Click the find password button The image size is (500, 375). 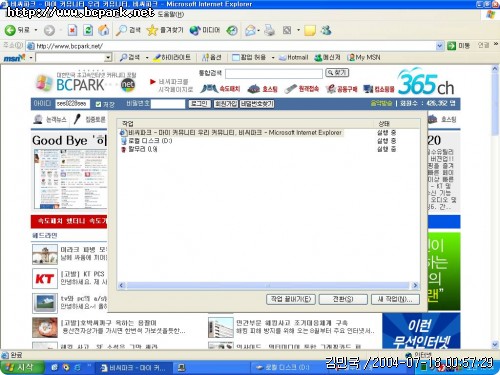click(257, 104)
